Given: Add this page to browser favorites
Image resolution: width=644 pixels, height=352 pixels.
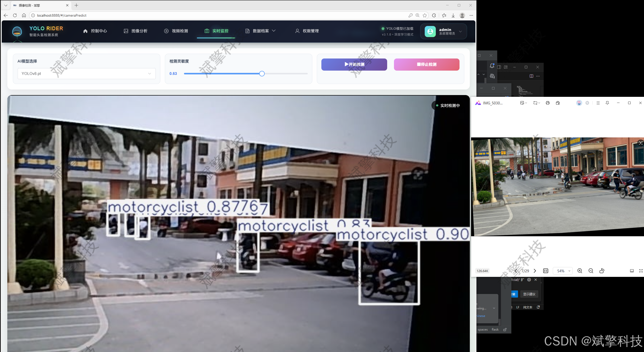Looking at the screenshot, I should (x=425, y=15).
